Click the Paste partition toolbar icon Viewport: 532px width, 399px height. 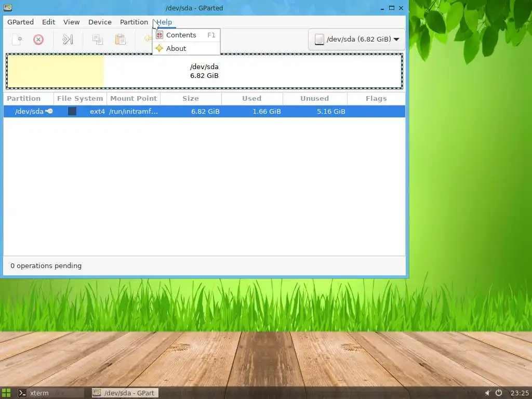click(120, 39)
